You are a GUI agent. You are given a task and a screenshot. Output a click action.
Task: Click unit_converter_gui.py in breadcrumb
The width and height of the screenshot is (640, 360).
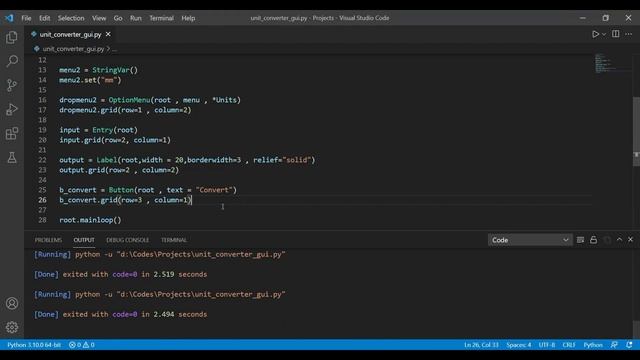73,49
